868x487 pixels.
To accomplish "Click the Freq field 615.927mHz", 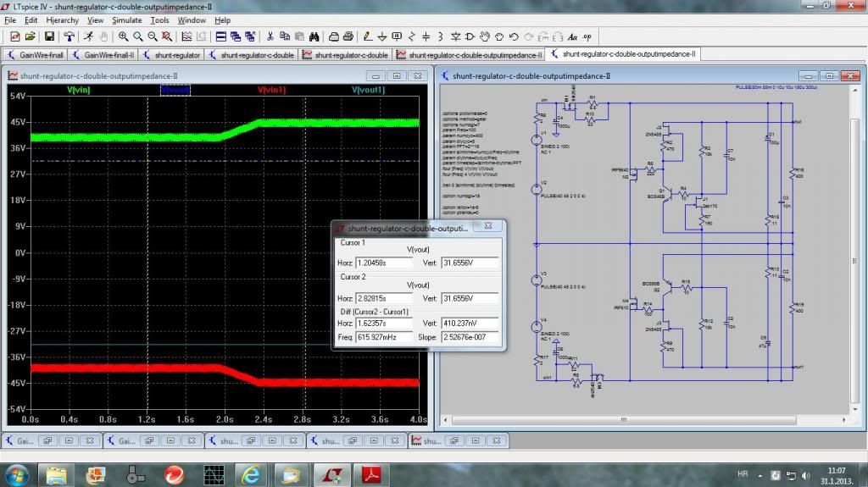I will click(x=384, y=337).
